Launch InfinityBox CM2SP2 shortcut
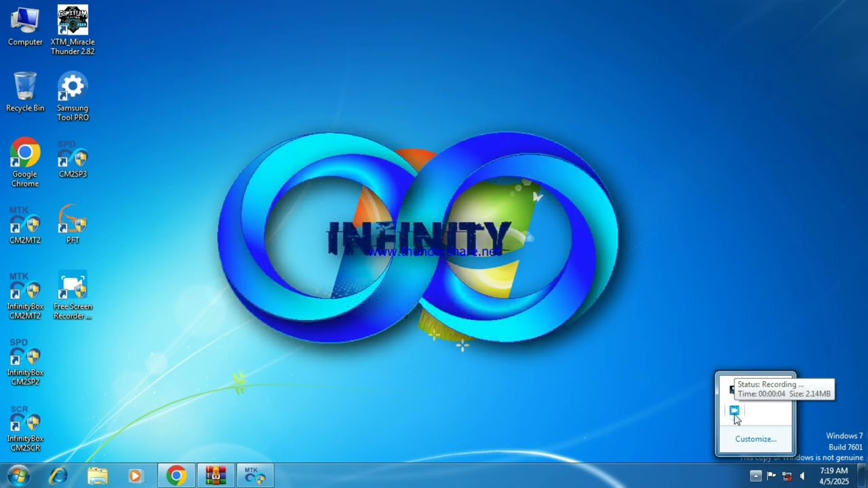 point(25,363)
